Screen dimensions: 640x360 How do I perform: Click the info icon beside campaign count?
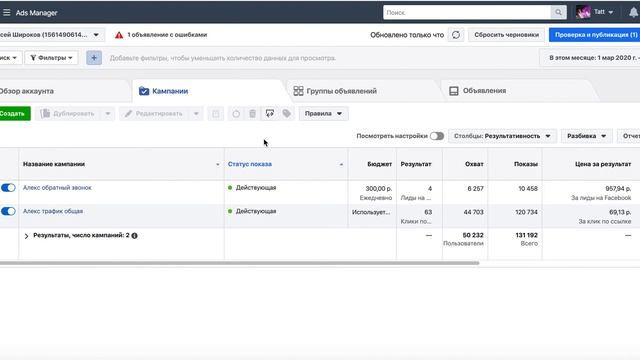pos(134,236)
